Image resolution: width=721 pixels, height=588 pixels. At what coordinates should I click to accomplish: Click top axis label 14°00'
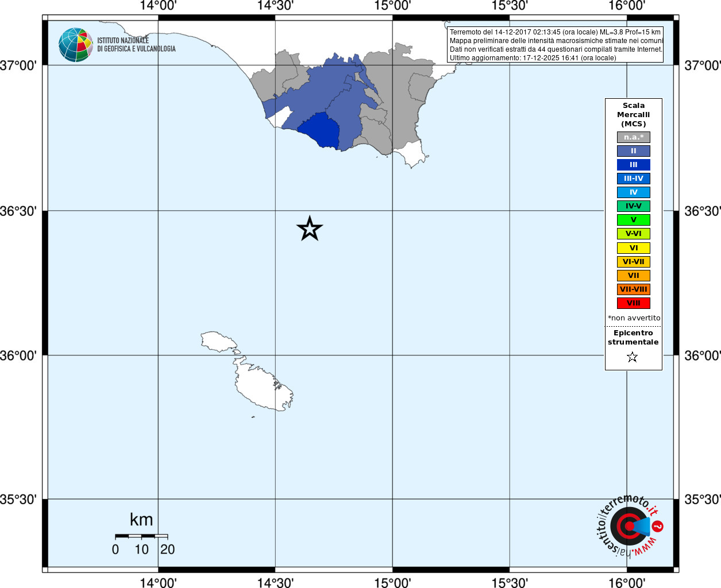[x=158, y=6]
